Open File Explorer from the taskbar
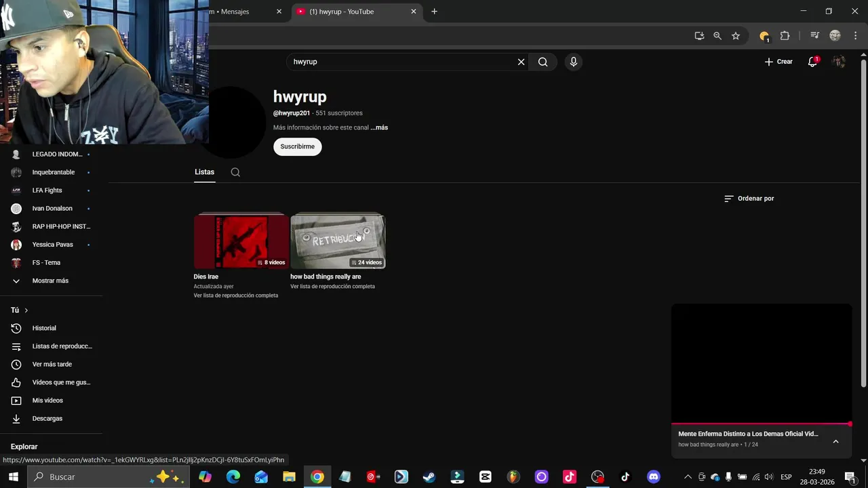This screenshot has width=868, height=488. tap(290, 477)
